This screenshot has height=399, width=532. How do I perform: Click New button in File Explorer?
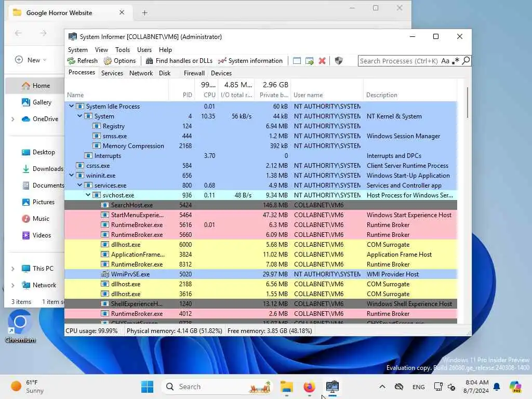tap(31, 60)
